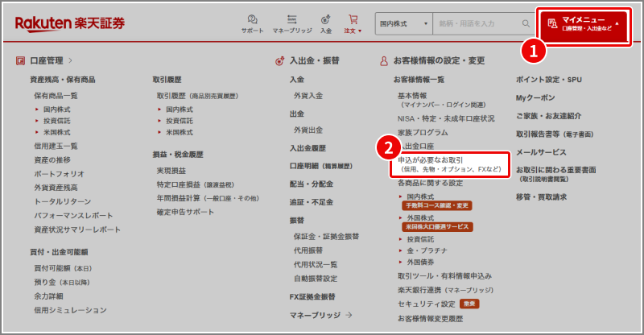Open 年間損益計算
The height and width of the screenshot is (335, 644).
pos(208,198)
